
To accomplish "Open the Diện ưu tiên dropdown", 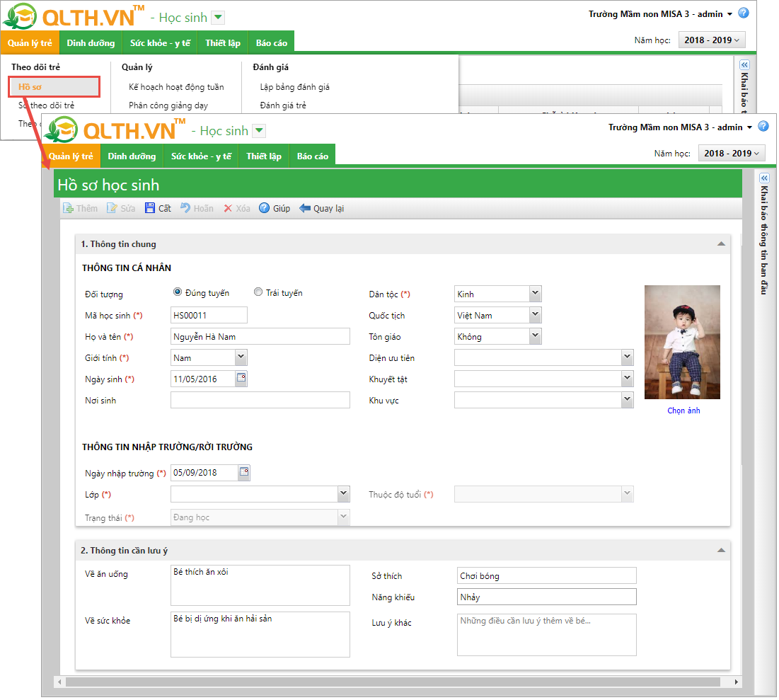I will coord(628,357).
